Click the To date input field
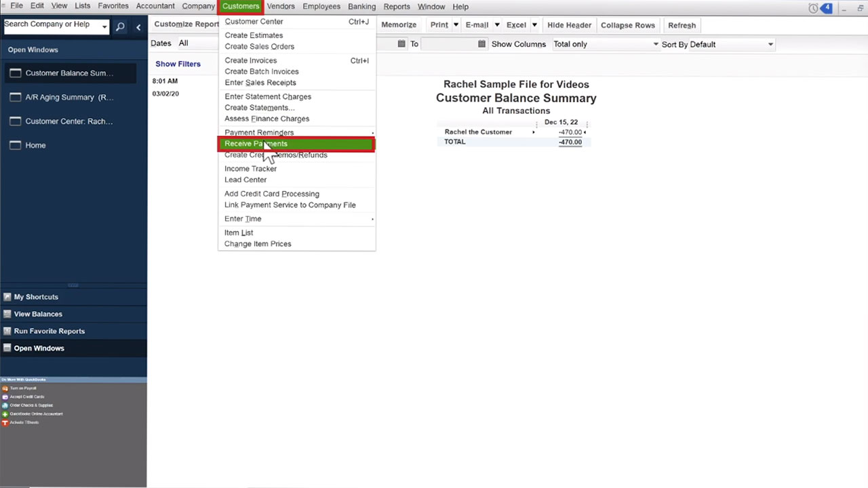Viewport: 868px width, 488px height. coord(448,44)
